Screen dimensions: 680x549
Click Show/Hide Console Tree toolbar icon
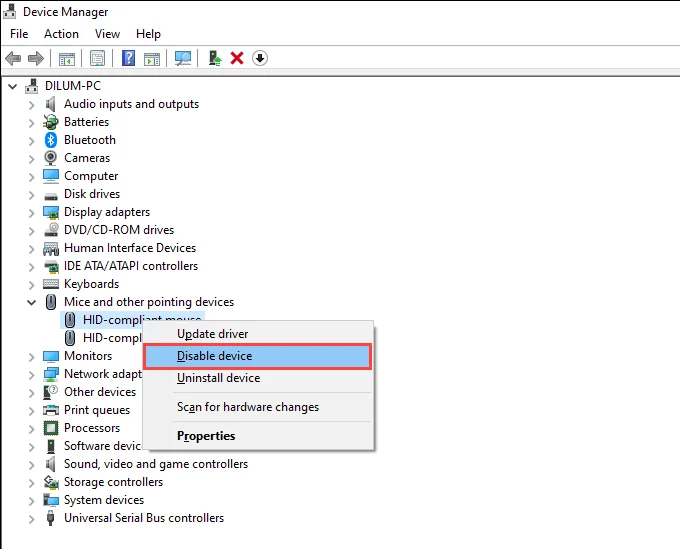pos(66,58)
